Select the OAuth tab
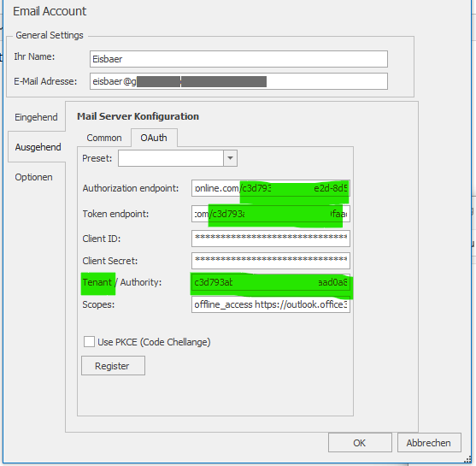 tap(154, 138)
